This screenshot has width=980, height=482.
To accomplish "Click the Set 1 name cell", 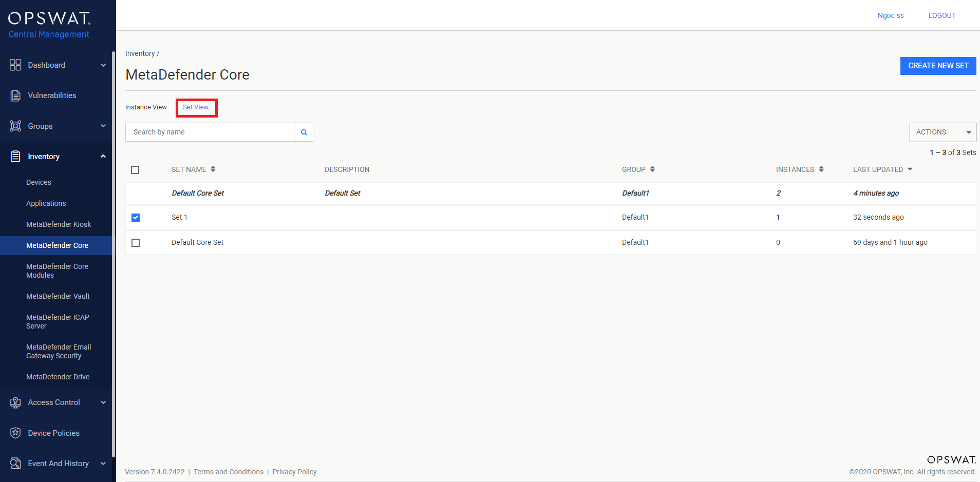I will [x=179, y=217].
